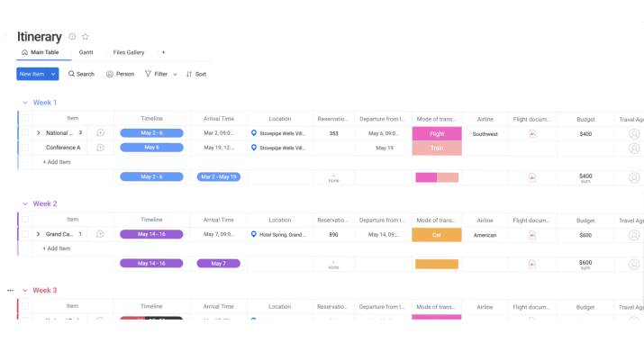This screenshot has height=352, width=644.
Task: Open the May 2 - 6 timeline of National item
Action: [151, 132]
